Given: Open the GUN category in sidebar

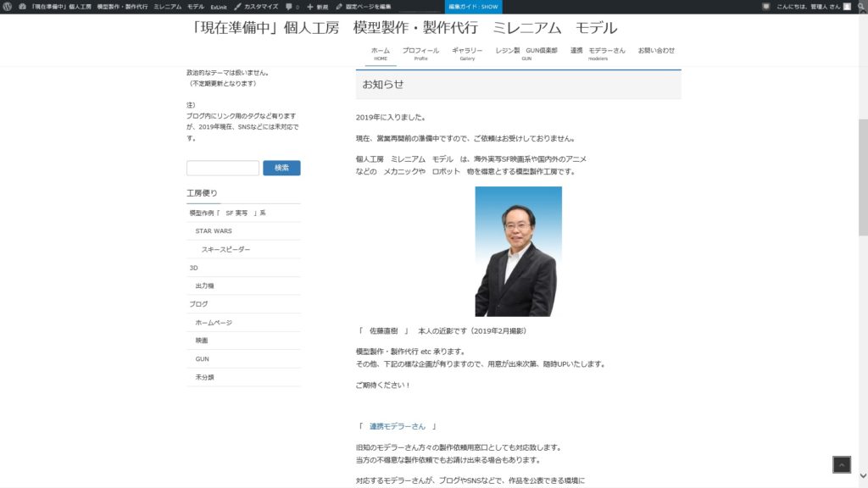Looking at the screenshot, I should [202, 359].
